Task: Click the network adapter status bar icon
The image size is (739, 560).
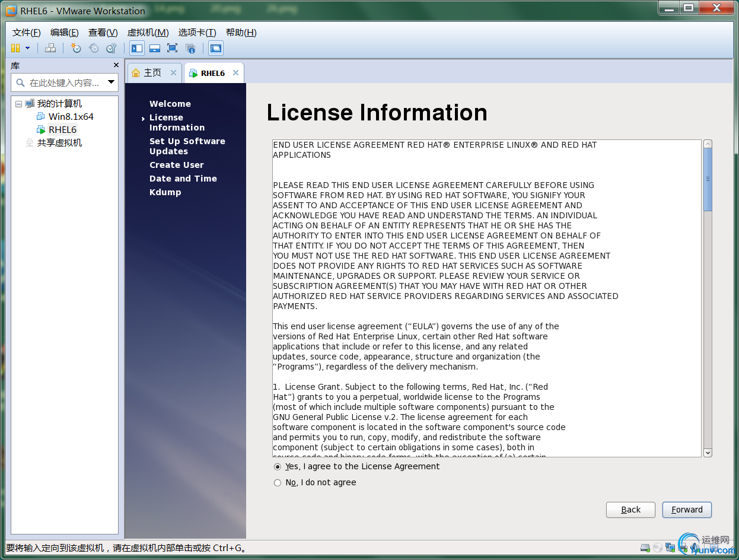Action: point(670,547)
